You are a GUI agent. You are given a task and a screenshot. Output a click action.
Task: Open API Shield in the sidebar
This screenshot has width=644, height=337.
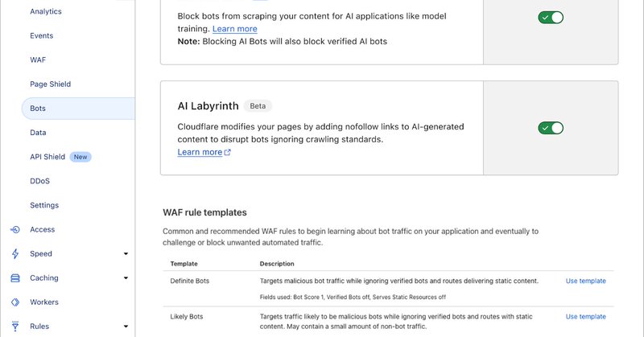47,157
